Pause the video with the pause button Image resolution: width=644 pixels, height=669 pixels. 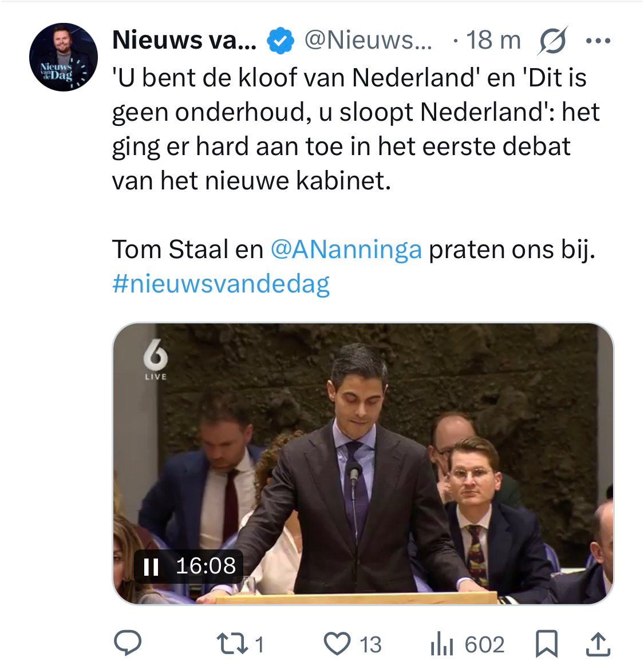point(151,567)
